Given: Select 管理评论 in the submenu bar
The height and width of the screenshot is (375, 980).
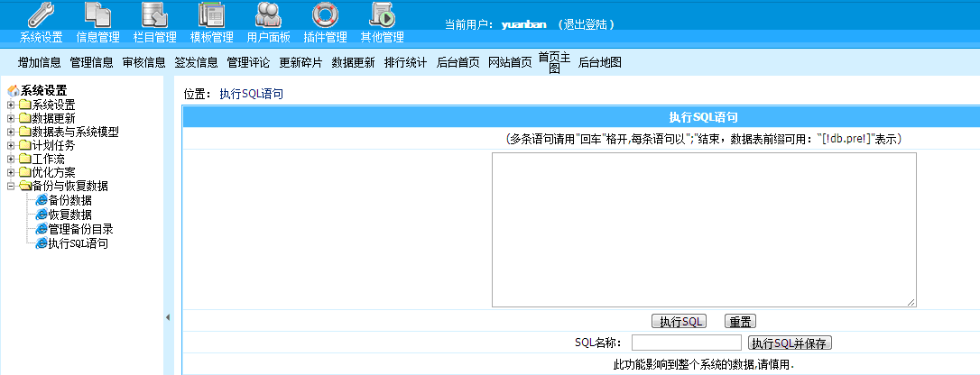Looking at the screenshot, I should tap(249, 62).
